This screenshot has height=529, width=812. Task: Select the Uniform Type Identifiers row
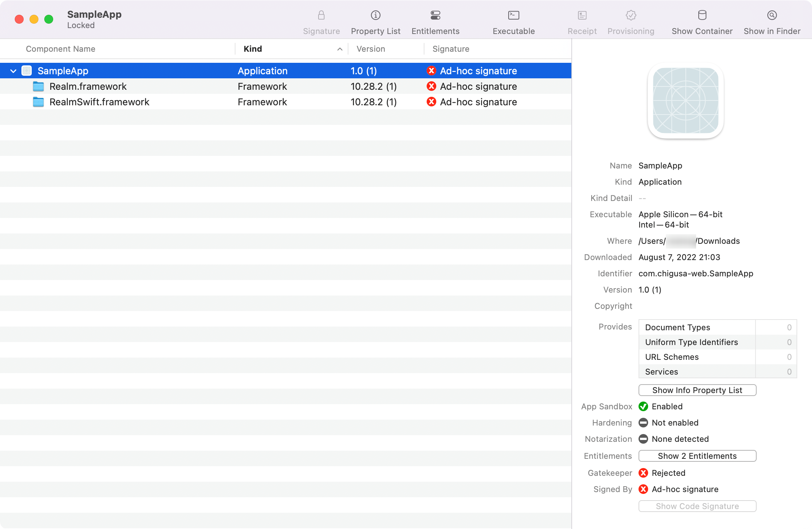(x=718, y=342)
